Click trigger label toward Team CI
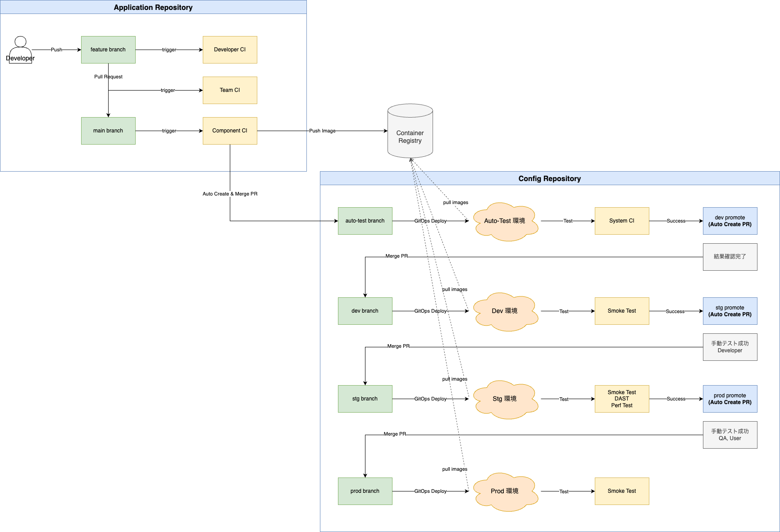The image size is (780, 532). (168, 90)
